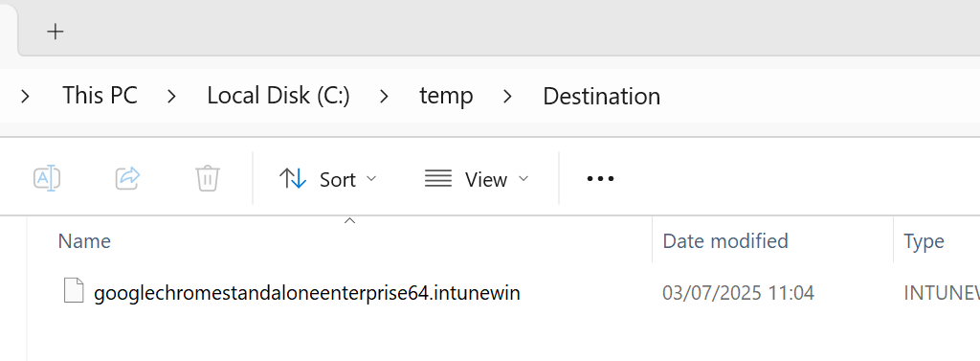Open a new tab with the plus button

point(56,32)
